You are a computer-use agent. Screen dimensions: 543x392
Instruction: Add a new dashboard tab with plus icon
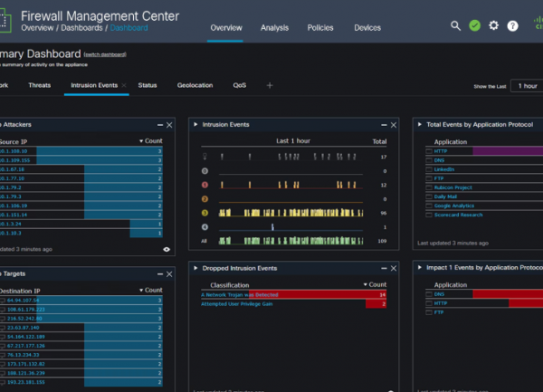tap(270, 85)
